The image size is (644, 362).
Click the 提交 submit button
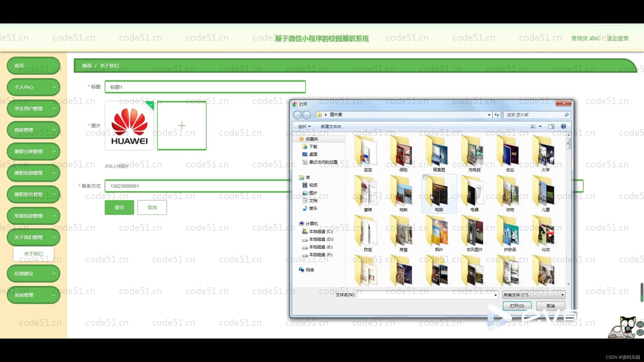click(119, 207)
